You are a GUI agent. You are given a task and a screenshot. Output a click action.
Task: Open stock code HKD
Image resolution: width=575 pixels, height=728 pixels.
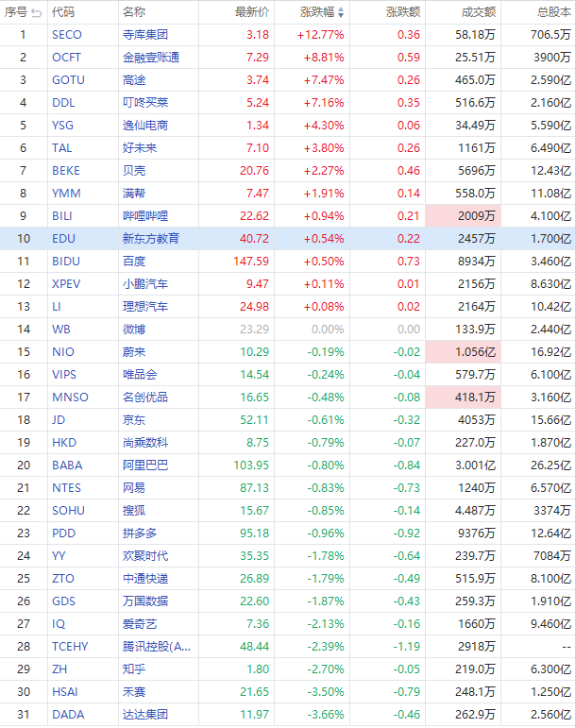point(64,443)
